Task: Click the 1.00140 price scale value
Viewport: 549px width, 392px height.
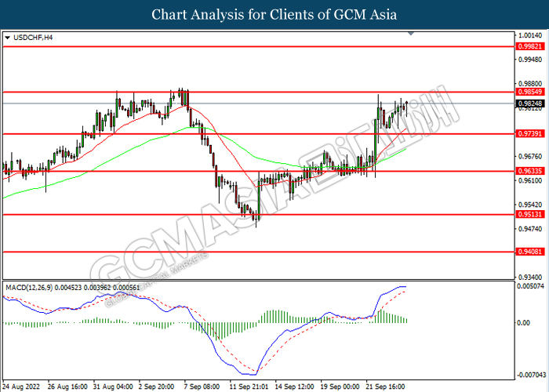Action: pos(530,35)
